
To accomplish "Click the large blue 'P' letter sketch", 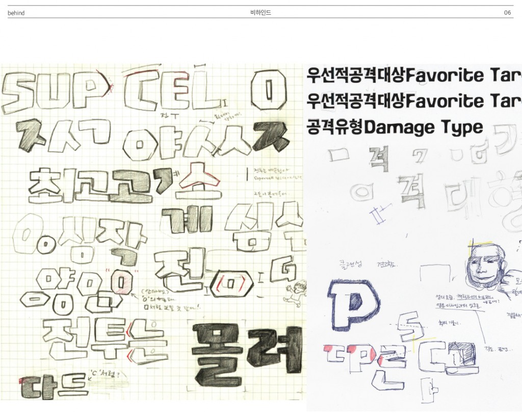I will pos(353,305).
